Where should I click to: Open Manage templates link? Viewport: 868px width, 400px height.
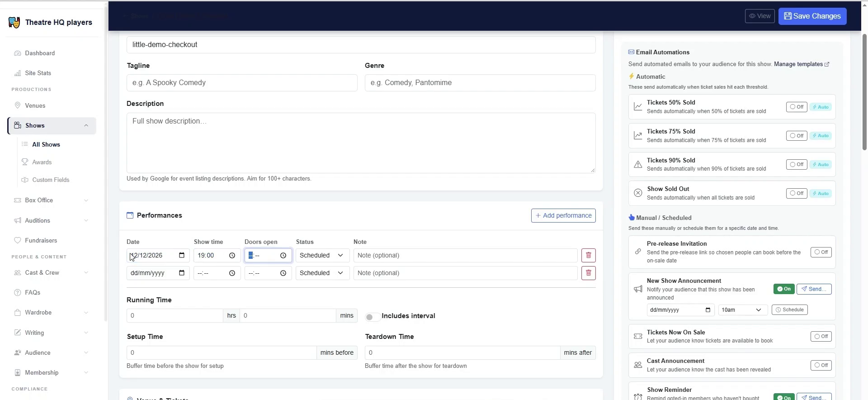tap(802, 64)
